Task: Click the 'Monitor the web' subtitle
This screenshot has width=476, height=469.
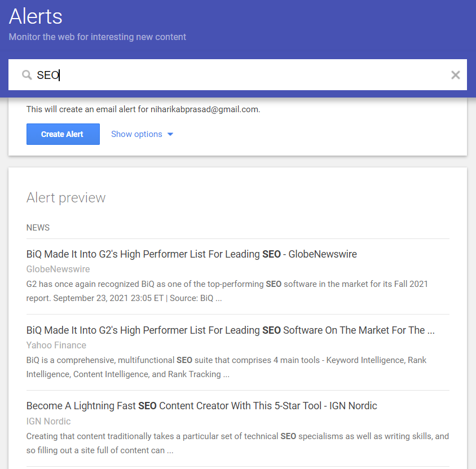Action: [x=98, y=37]
